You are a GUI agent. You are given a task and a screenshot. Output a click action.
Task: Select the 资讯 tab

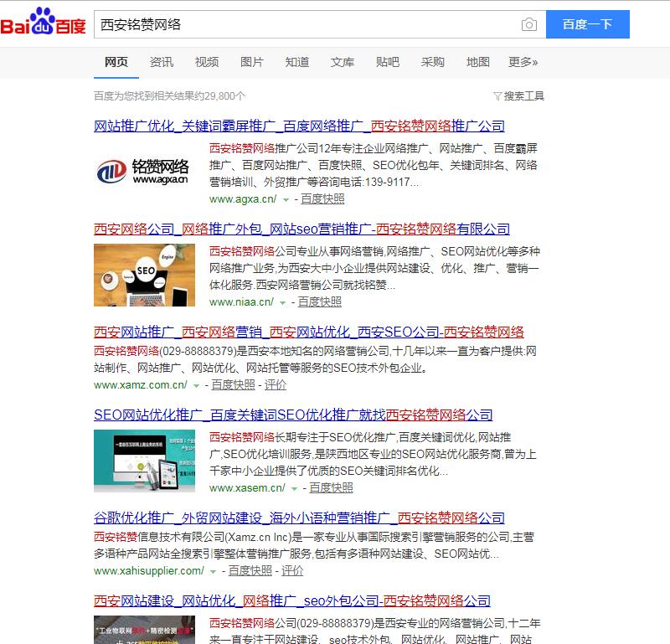161,62
